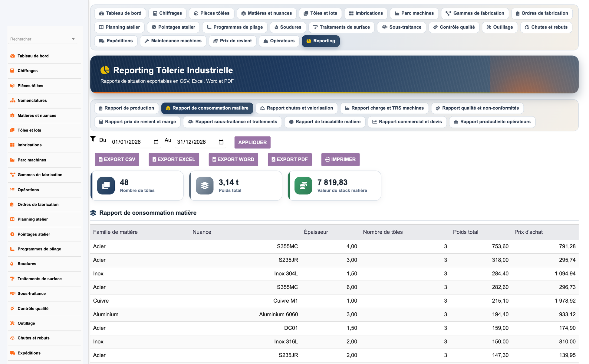Select Rapport productivite opérateurs tab
Screen dimensions: 589x364
pos(492,122)
